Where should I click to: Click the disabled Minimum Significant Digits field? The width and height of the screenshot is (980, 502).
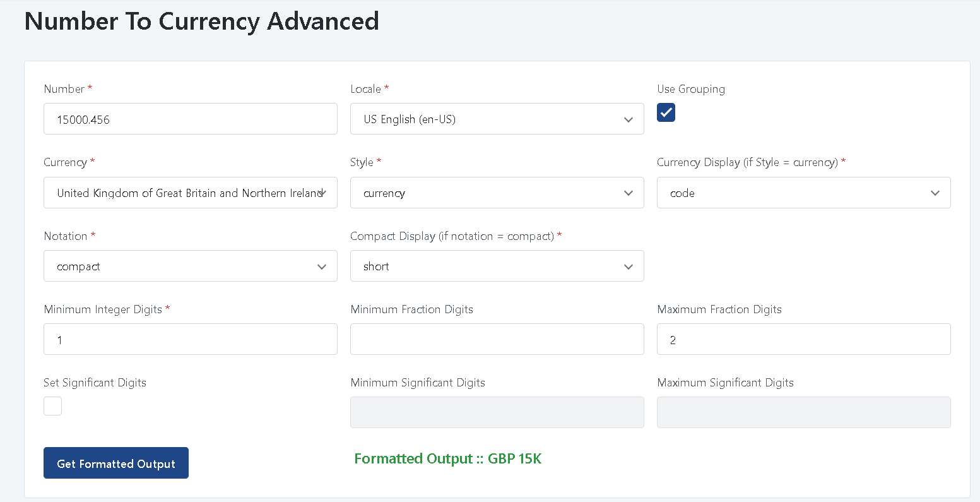pos(497,412)
